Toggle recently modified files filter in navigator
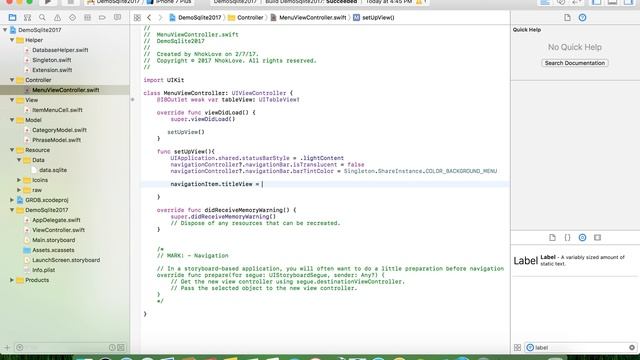 coord(112,348)
